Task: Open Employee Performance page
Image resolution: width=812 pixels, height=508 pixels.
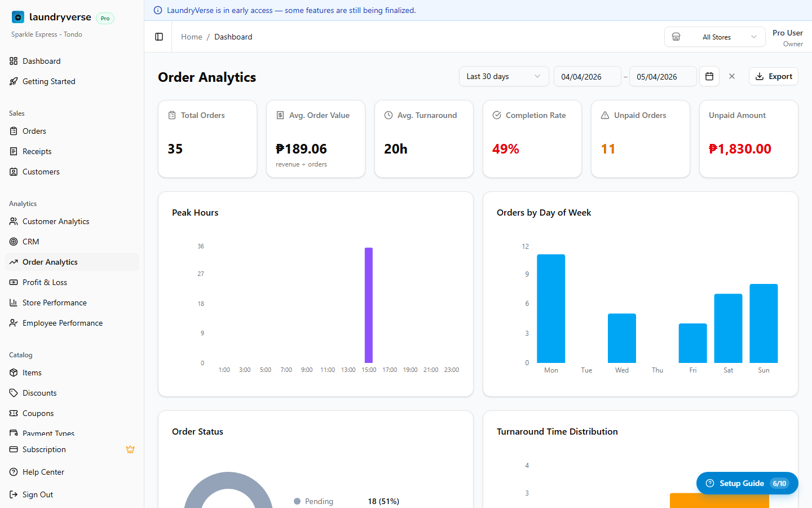Action: tap(72, 323)
